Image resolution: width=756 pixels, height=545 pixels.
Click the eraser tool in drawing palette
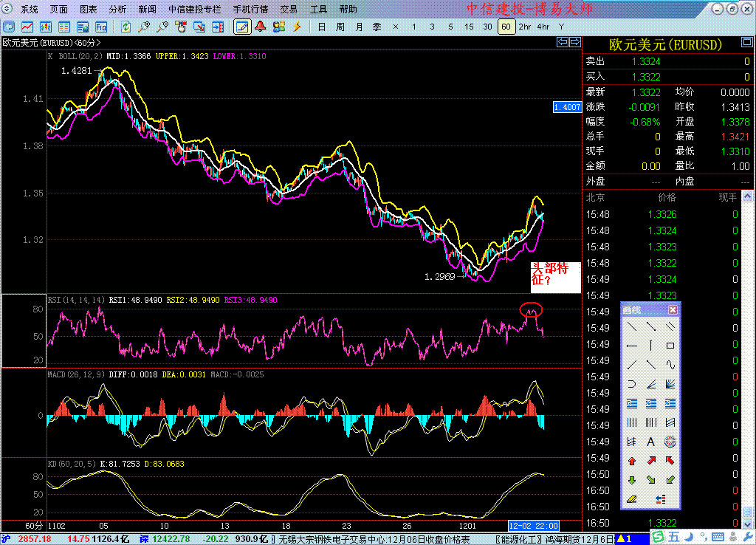click(x=631, y=500)
